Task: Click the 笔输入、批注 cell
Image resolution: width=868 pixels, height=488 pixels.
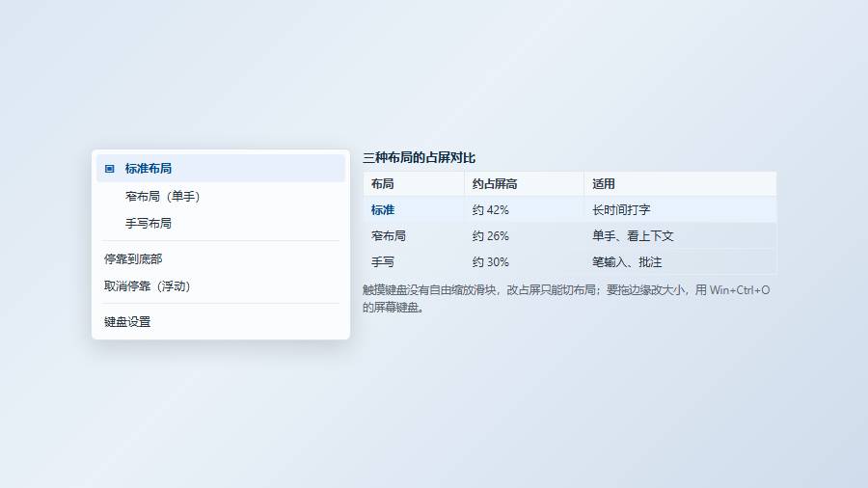Action: pos(680,262)
